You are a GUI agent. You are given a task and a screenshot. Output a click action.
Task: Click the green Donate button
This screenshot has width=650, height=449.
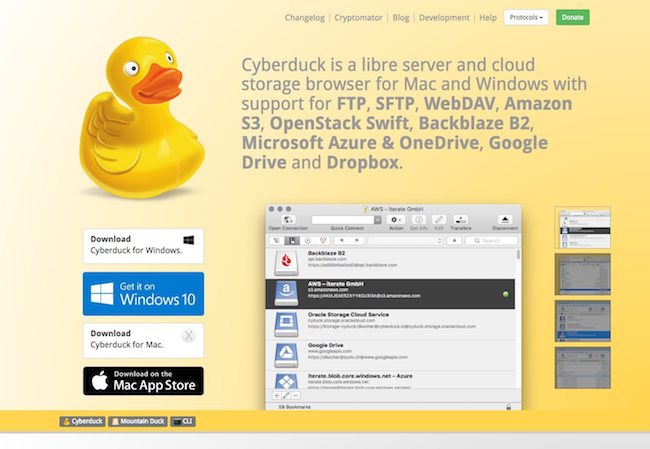tap(572, 17)
